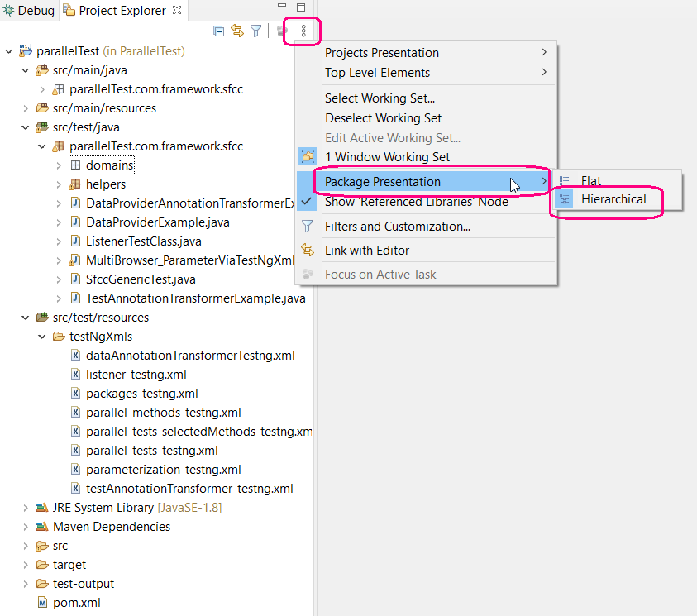
Task: Click the filter funnel icon
Action: pyautogui.click(x=255, y=31)
